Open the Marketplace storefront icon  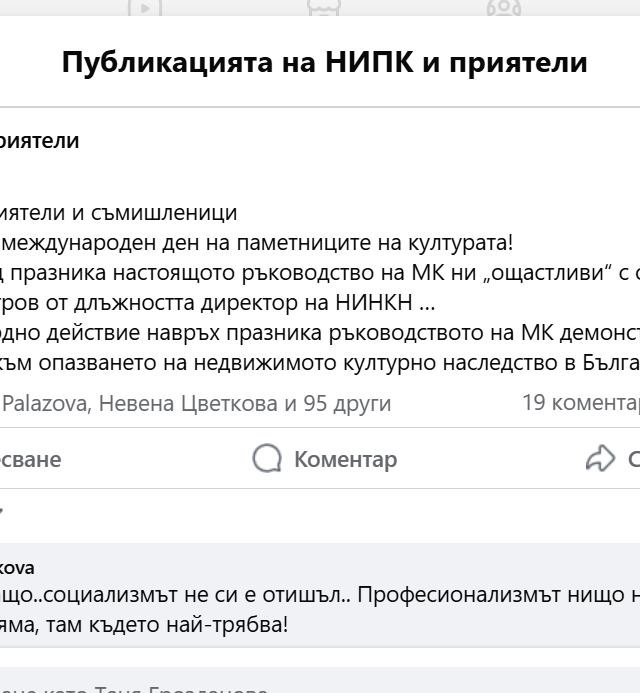pos(324,8)
